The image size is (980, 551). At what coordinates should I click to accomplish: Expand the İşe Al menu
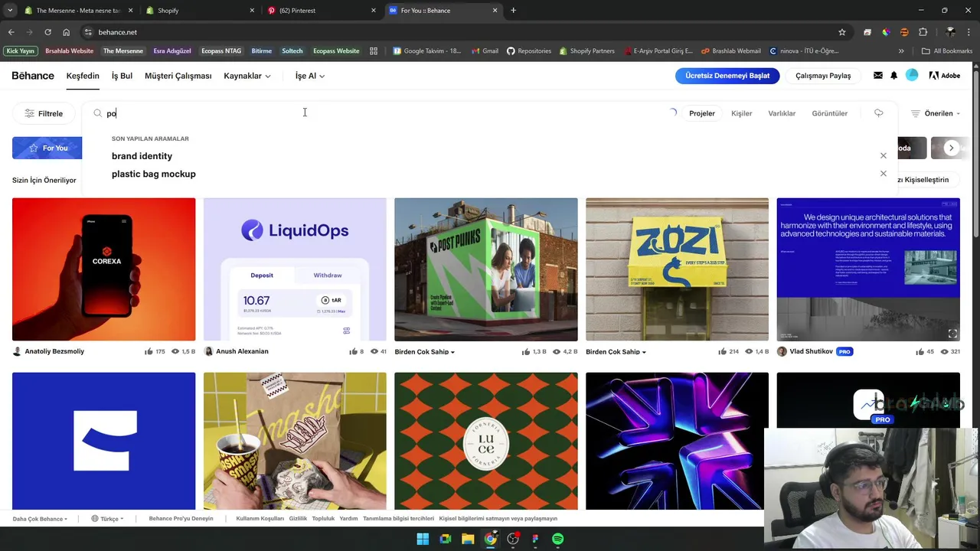pos(310,76)
